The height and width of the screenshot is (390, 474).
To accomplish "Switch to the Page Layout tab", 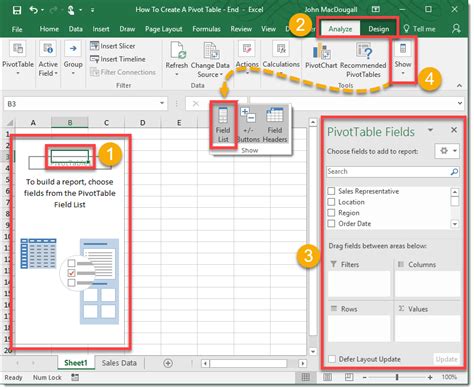I will tap(163, 29).
